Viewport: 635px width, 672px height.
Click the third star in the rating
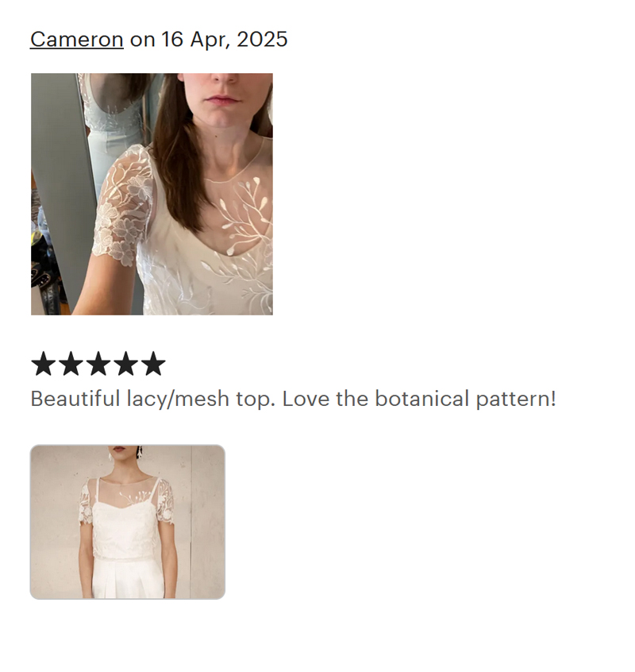(98, 365)
